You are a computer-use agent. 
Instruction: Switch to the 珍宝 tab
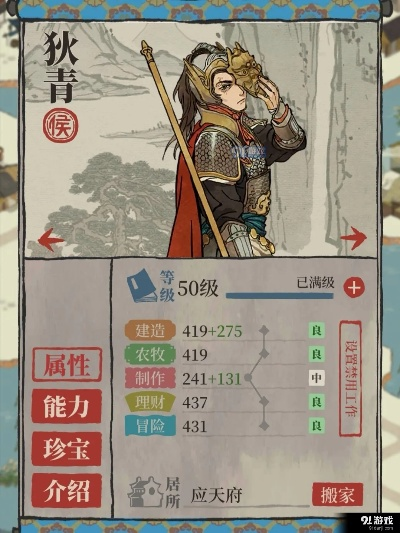point(67,449)
